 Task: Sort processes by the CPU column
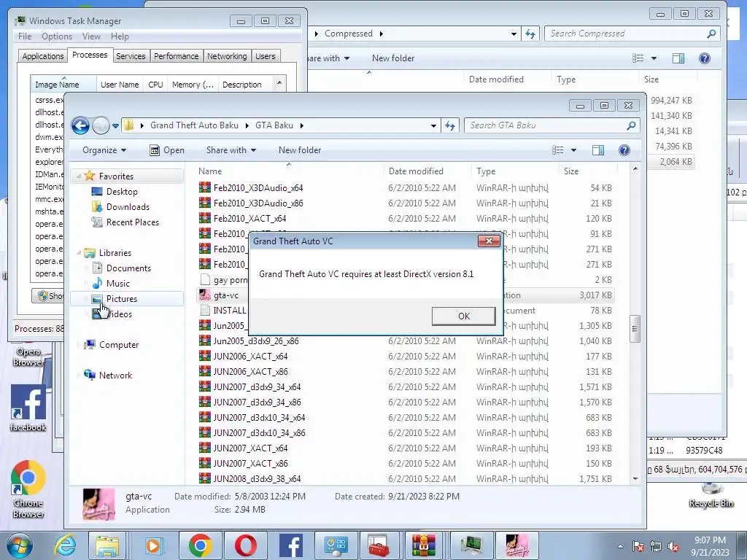pos(155,85)
